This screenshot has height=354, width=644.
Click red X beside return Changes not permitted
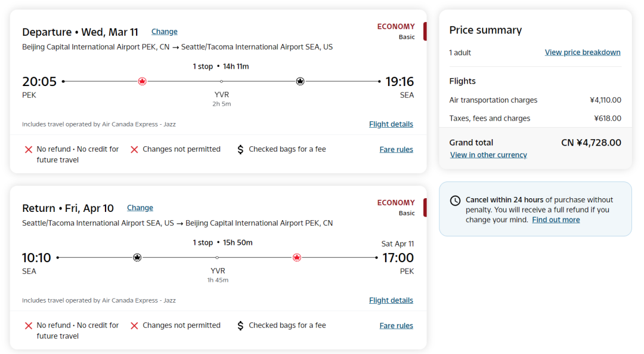tap(134, 325)
